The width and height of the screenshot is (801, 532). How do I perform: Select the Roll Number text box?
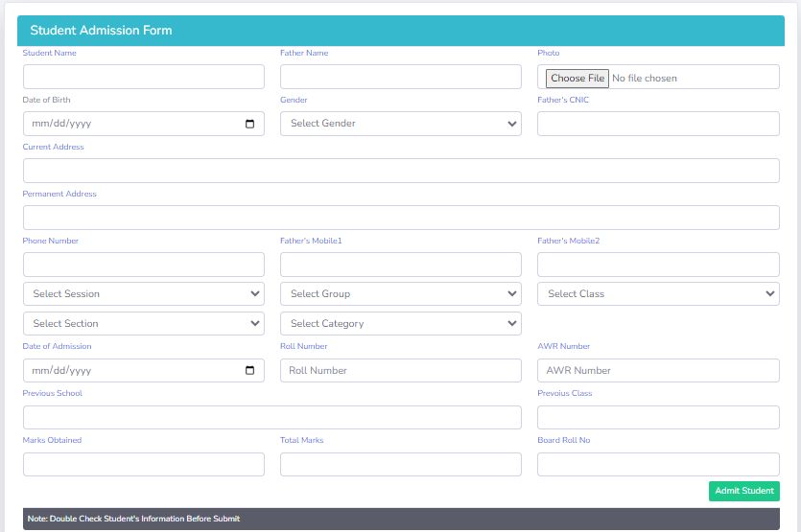(x=400, y=371)
